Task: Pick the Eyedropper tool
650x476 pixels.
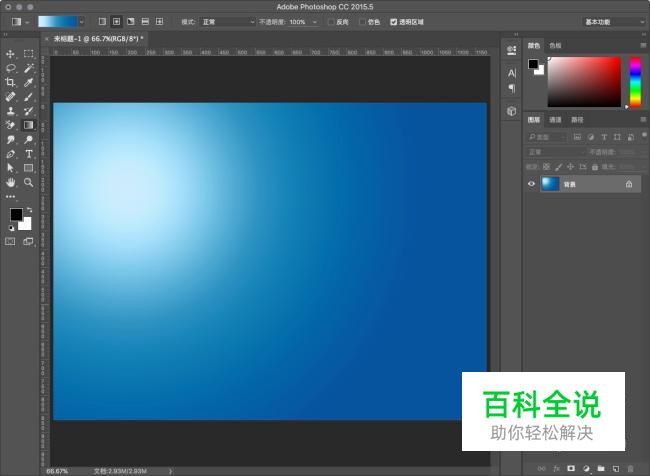Action: (29, 83)
